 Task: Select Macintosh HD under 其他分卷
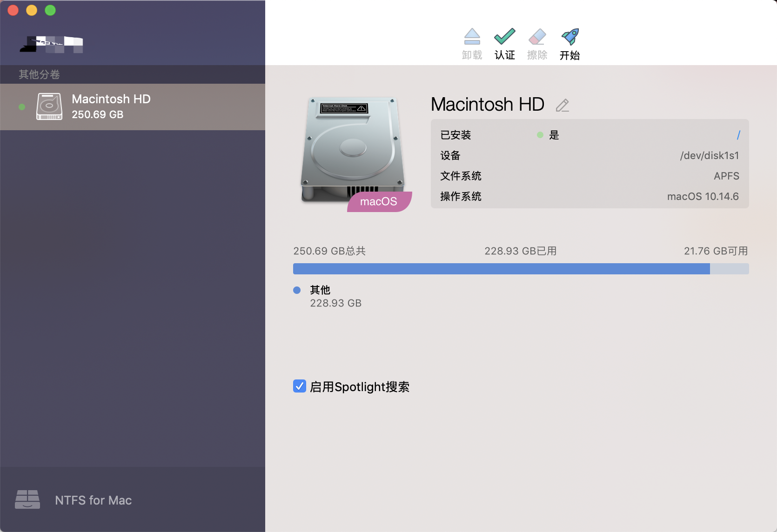[111, 106]
